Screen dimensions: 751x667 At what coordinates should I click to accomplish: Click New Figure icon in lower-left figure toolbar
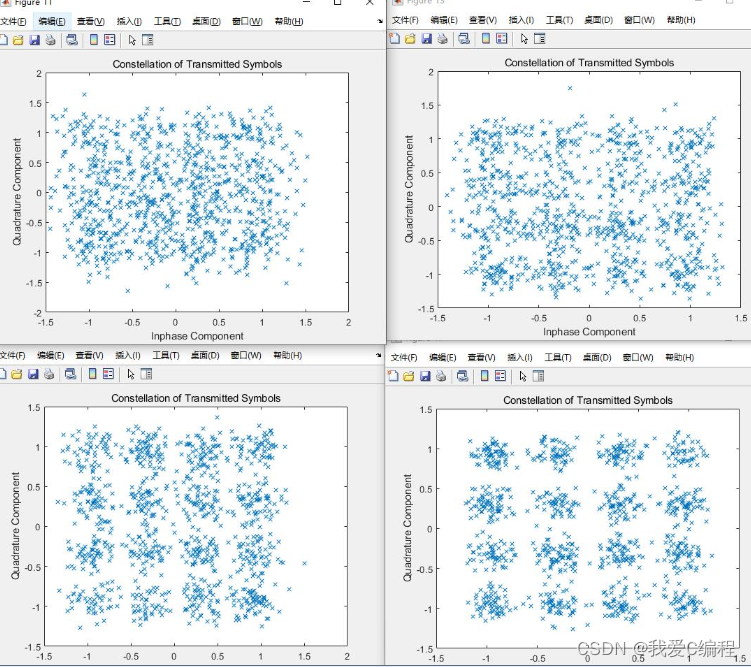click(3, 374)
